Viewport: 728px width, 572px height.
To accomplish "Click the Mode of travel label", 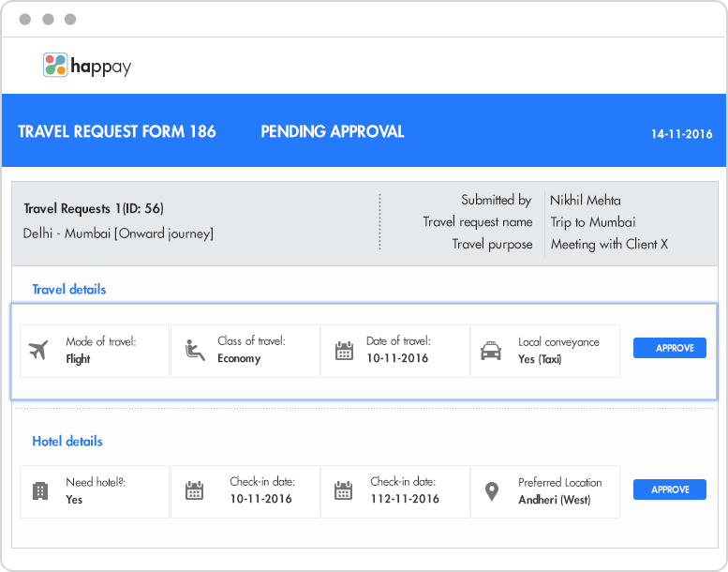I will [x=101, y=341].
